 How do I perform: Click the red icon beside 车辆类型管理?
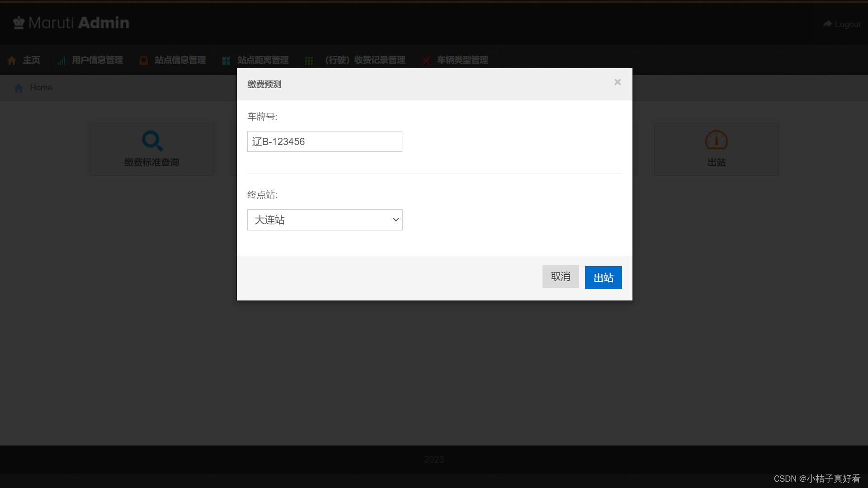click(426, 61)
